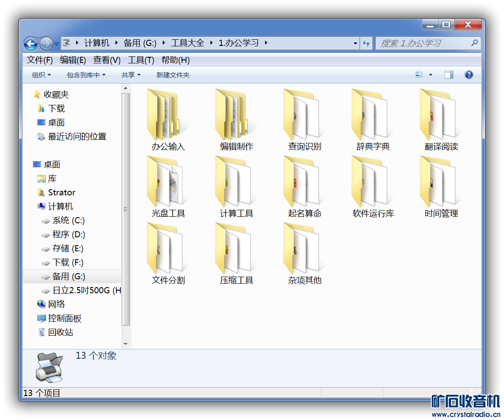Open the 查看(V) menu
Screen dimensions: 504x420
coord(107,60)
